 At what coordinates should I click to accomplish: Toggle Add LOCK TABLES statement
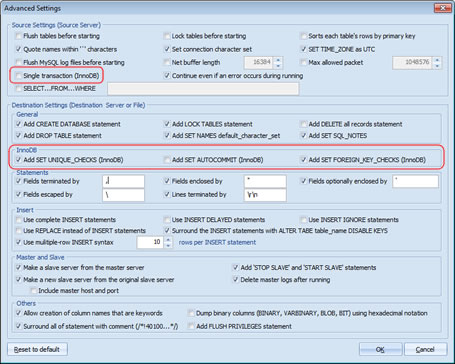tap(167, 124)
